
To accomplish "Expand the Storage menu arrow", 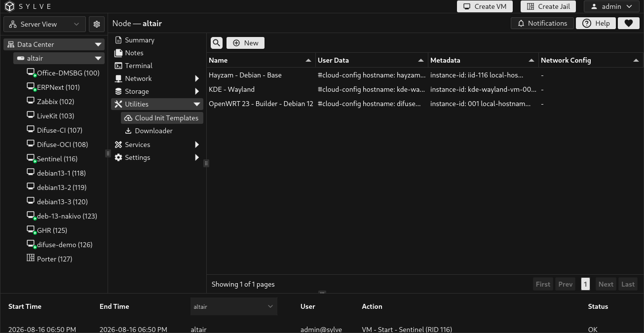I will (x=197, y=91).
